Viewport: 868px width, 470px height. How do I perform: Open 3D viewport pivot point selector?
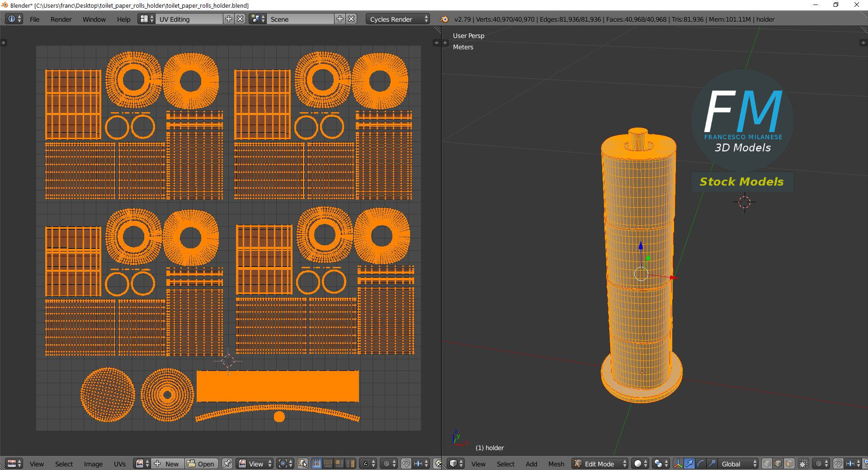(x=661, y=464)
